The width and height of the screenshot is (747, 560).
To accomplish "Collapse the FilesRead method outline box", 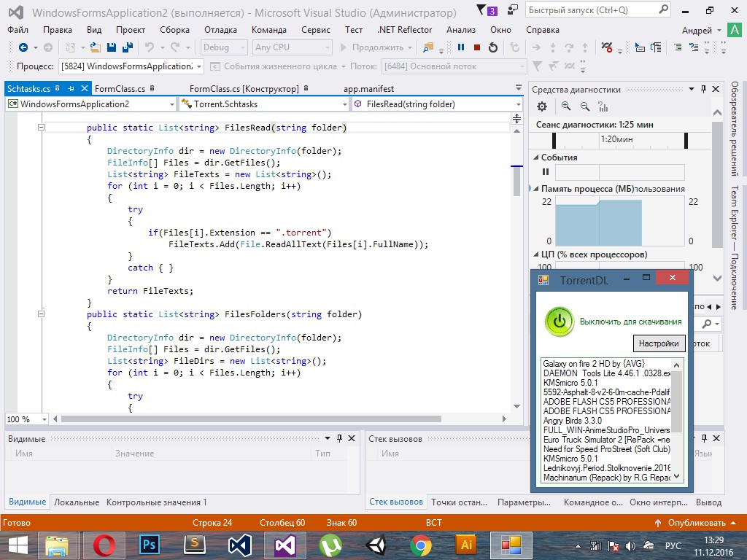I will click(42, 128).
